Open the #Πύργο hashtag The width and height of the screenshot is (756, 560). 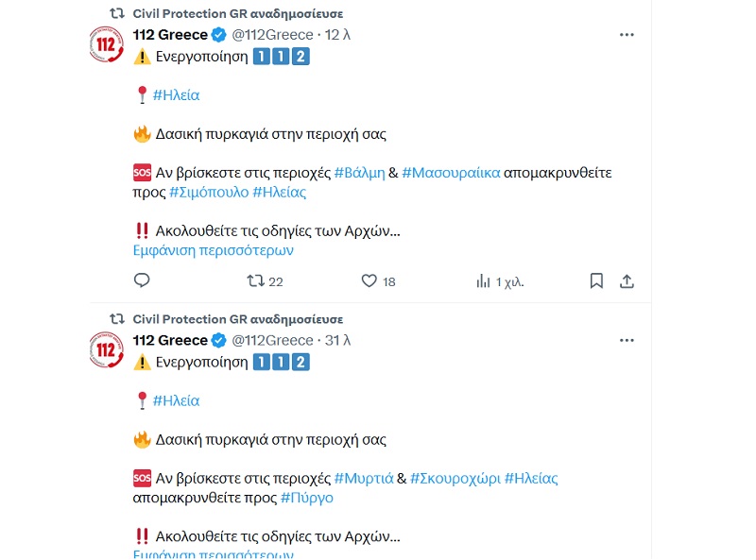(x=307, y=497)
